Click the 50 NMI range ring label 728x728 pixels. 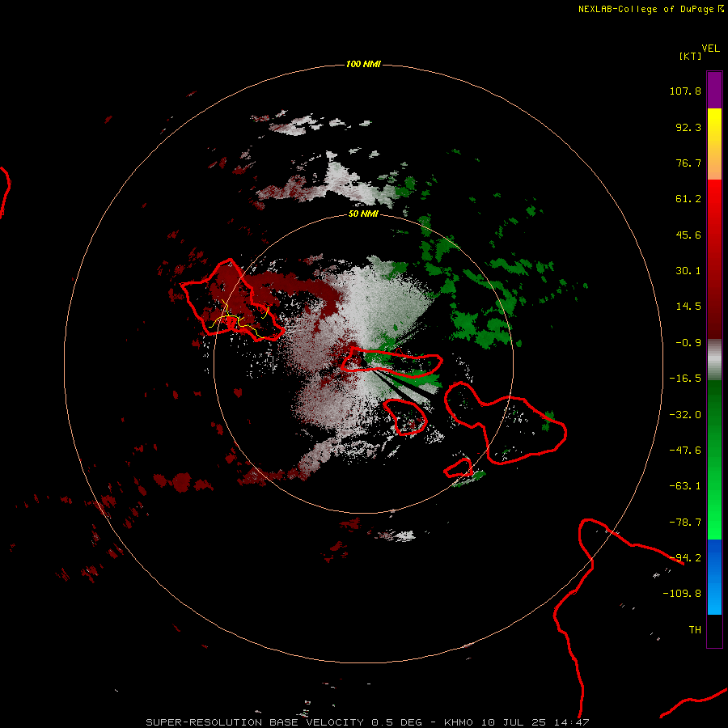click(363, 214)
